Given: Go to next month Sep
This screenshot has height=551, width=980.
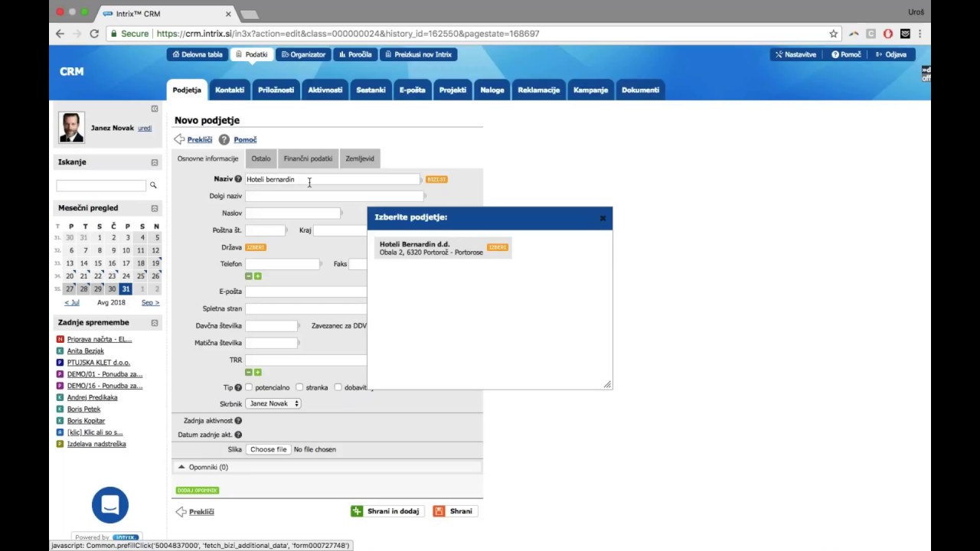Looking at the screenshot, I should pos(150,302).
